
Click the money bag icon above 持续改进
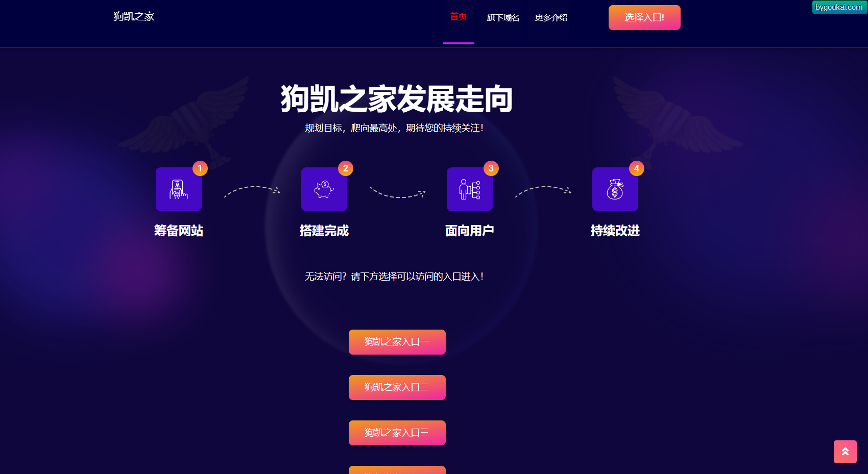(615, 189)
